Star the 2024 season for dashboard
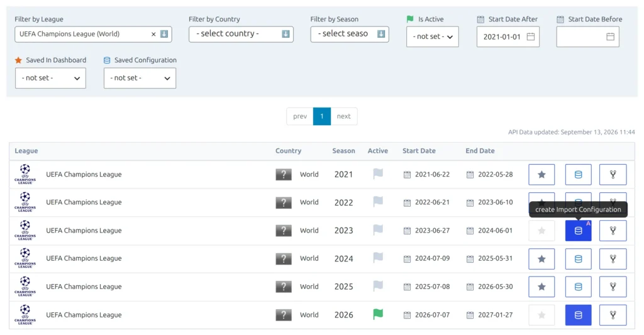644x335 pixels. (x=541, y=259)
